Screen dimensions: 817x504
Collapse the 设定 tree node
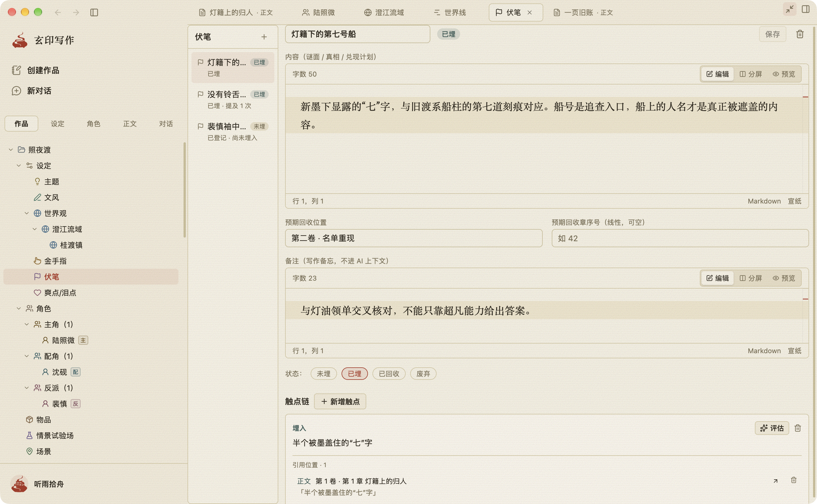click(x=19, y=165)
